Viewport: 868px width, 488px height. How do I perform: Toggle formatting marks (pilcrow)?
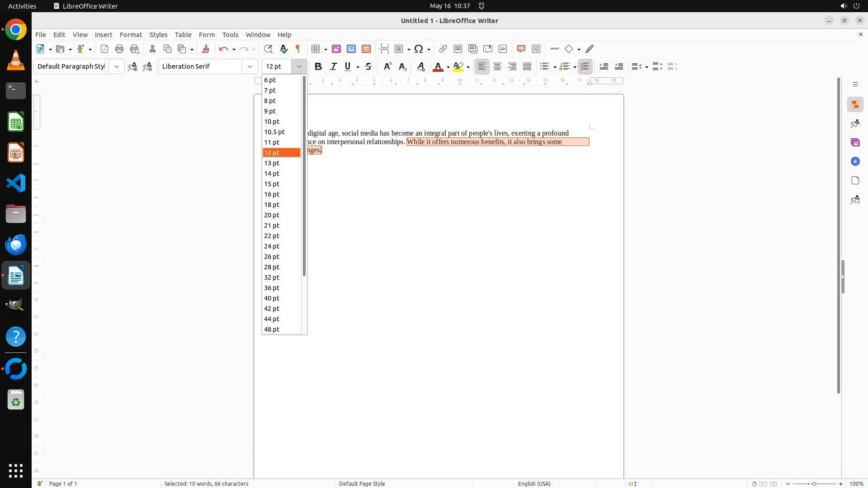[298, 49]
